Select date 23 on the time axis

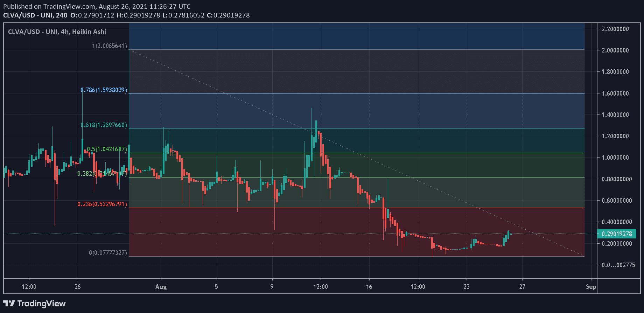466,287
